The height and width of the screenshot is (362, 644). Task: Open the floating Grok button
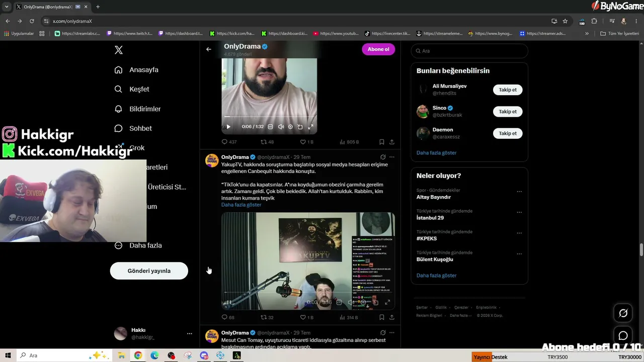coord(623,313)
